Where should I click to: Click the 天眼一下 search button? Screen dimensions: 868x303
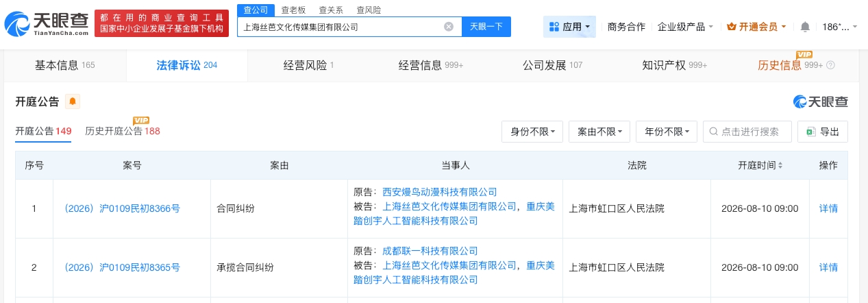pos(486,27)
